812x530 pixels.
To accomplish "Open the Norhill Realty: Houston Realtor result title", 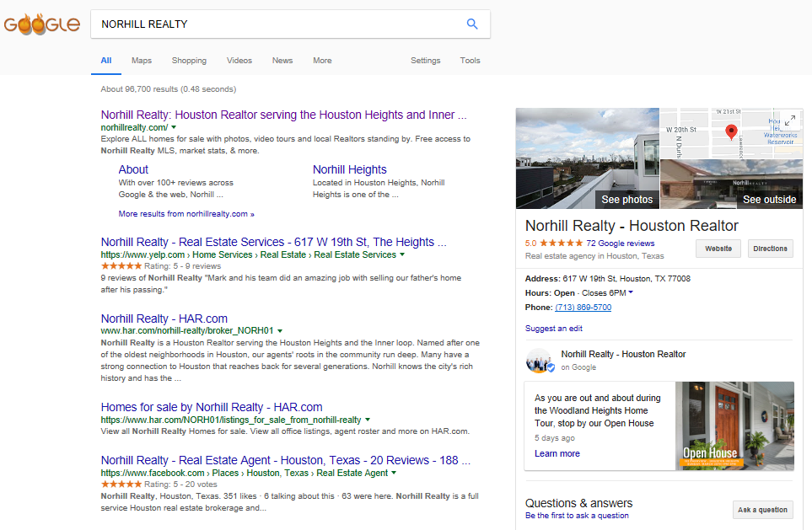I will click(x=284, y=115).
